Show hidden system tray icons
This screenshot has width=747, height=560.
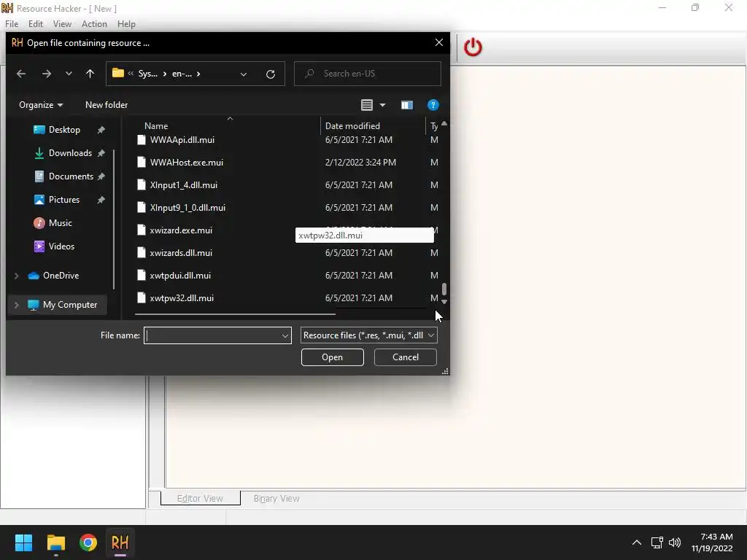[636, 542]
